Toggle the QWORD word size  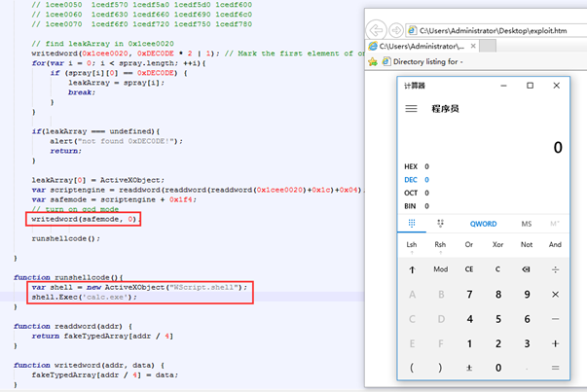tap(483, 224)
